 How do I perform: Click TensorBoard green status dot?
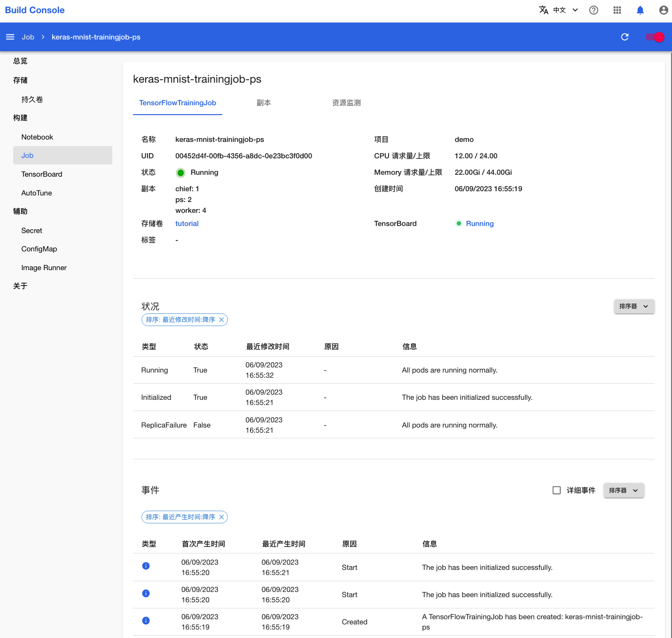tap(459, 224)
